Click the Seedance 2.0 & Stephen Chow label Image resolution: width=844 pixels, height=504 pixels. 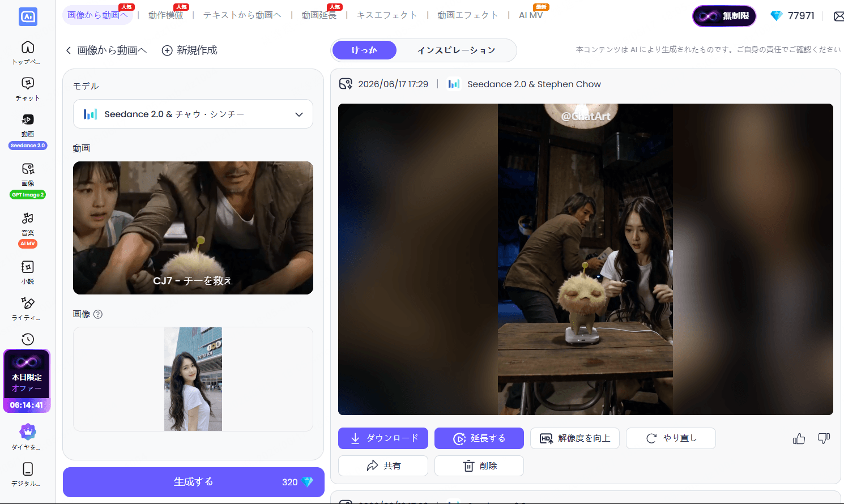click(534, 84)
